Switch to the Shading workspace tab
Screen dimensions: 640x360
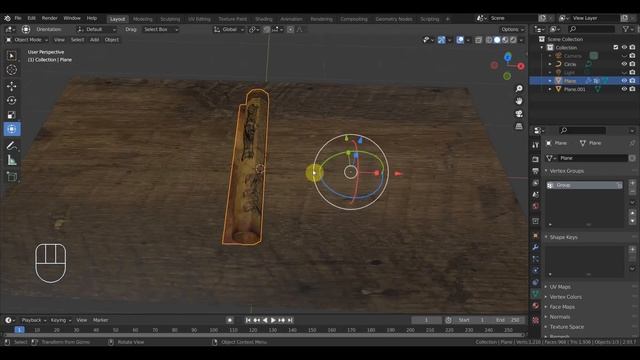point(264,19)
